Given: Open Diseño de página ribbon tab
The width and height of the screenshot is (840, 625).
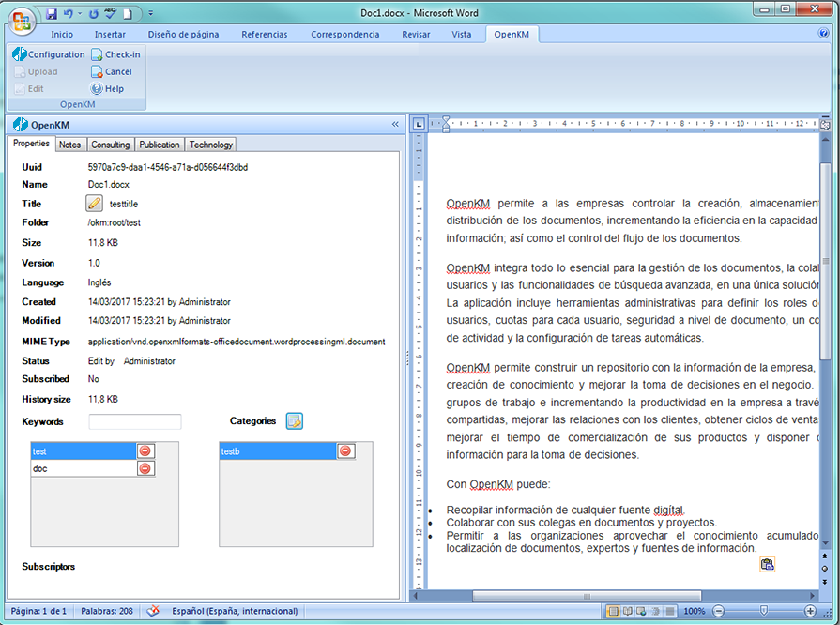Looking at the screenshot, I should [183, 35].
